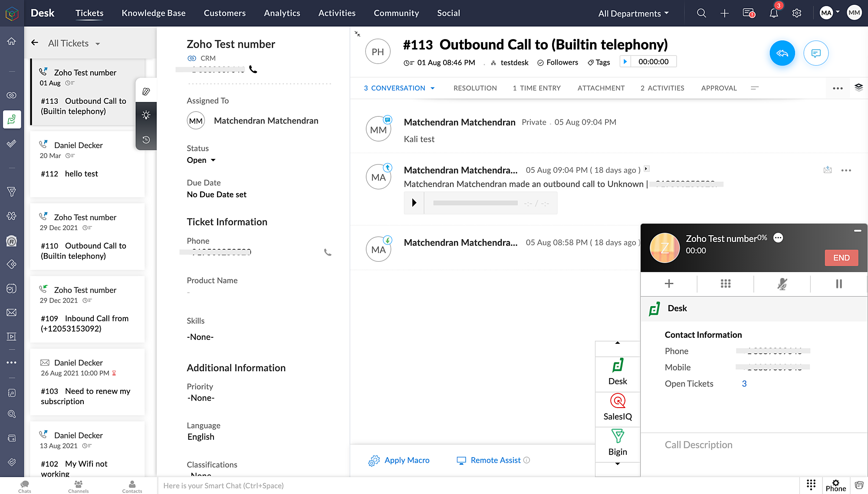
Task: Pause or hold the call in widget
Action: click(838, 283)
